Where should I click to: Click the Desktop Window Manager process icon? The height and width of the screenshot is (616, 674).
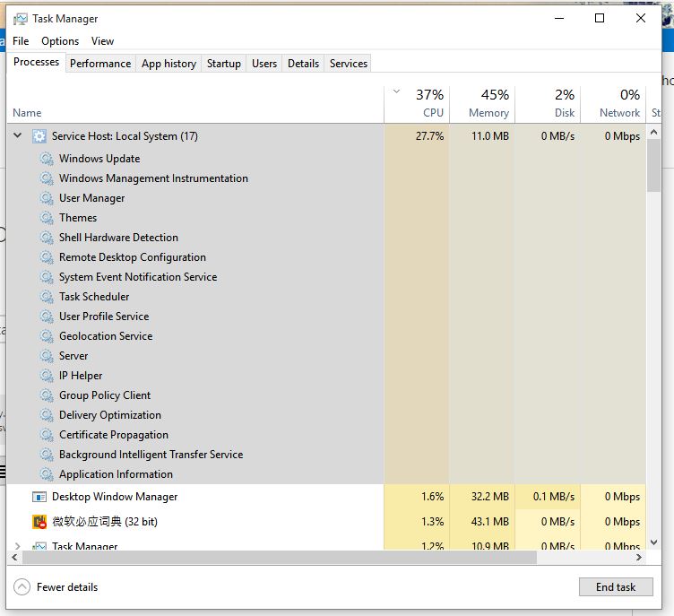pos(39,498)
